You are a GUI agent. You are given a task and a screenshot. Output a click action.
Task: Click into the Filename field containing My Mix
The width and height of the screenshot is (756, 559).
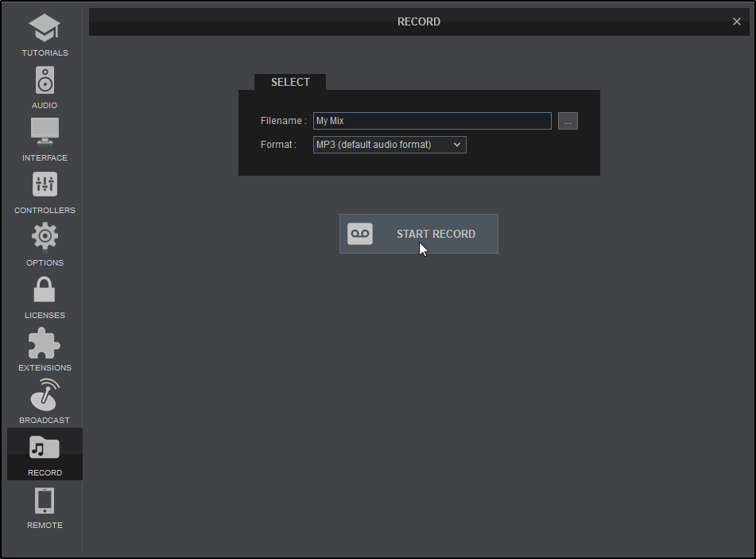coord(432,121)
